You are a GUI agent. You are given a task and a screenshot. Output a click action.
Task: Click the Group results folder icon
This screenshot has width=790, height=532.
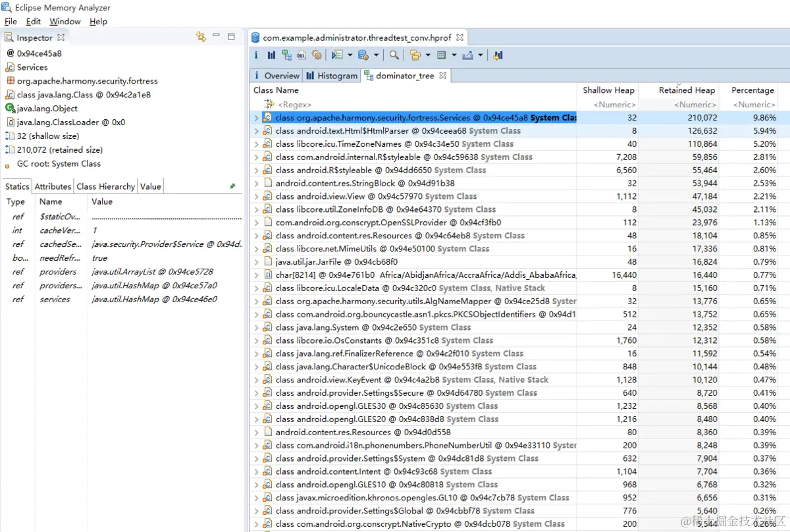coord(415,55)
